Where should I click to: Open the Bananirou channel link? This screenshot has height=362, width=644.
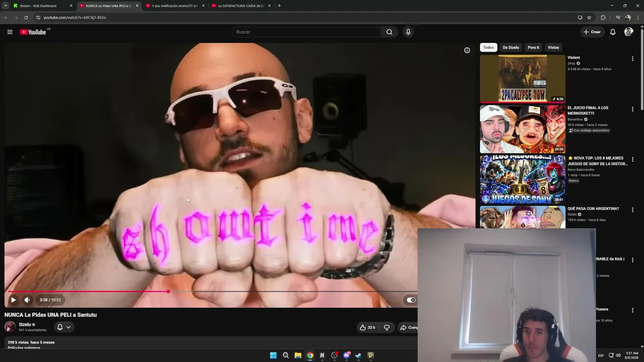pyautogui.click(x=575, y=119)
